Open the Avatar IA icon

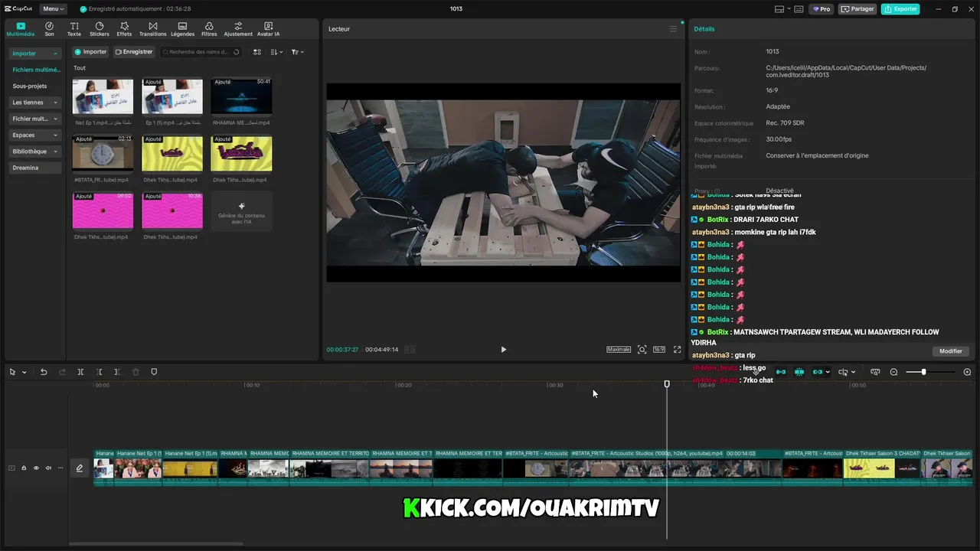click(x=268, y=29)
